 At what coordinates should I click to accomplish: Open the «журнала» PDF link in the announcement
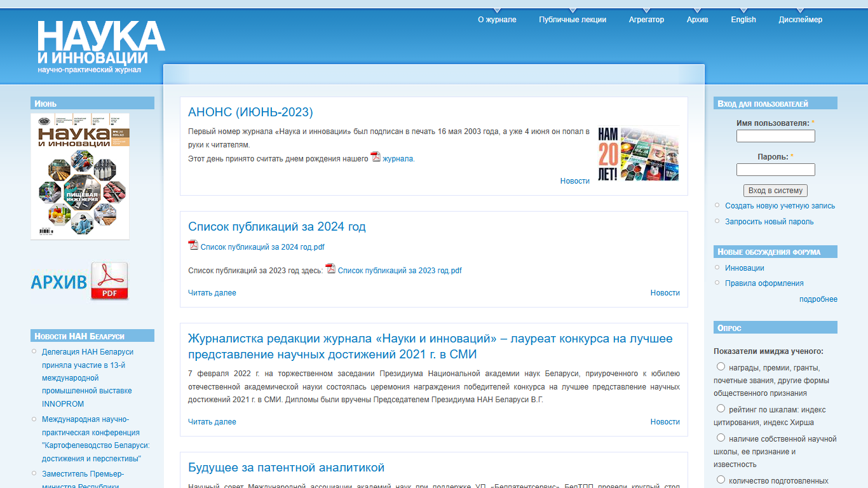(x=398, y=159)
